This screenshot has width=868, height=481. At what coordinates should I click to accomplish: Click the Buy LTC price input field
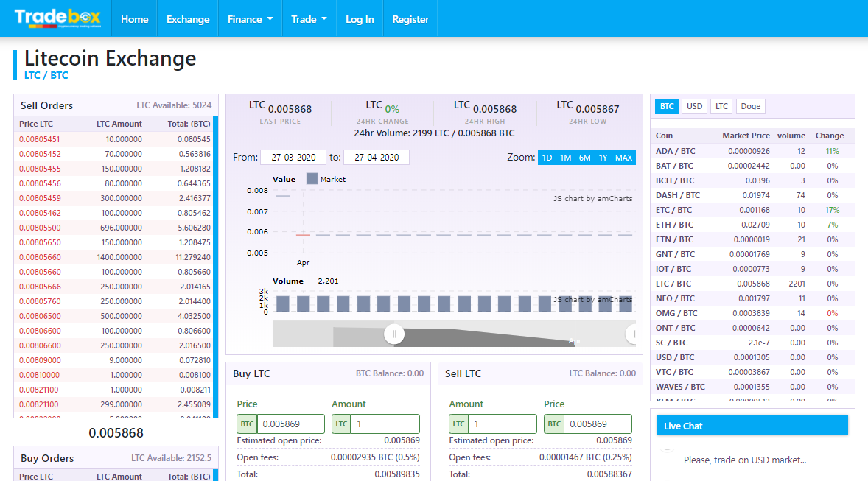click(x=290, y=424)
